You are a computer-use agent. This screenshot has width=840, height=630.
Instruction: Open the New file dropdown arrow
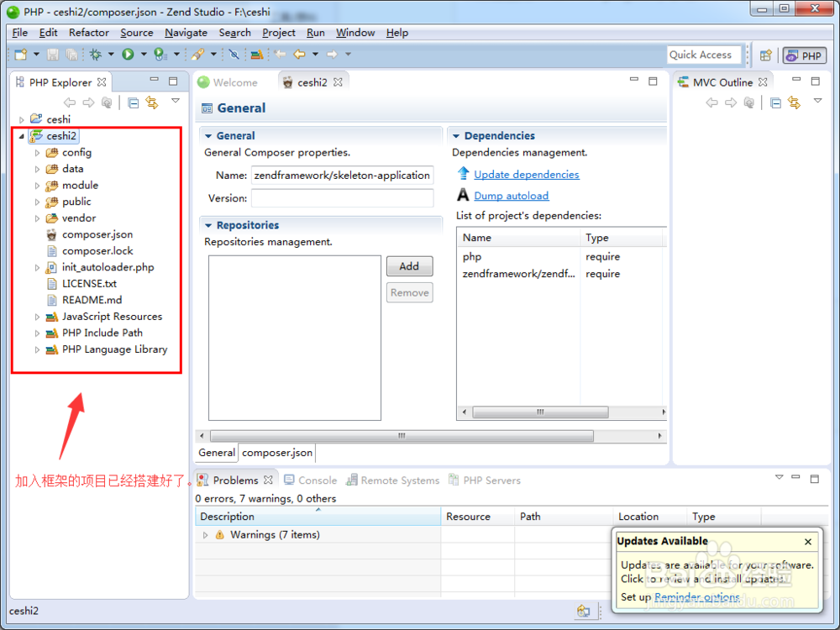[x=36, y=54]
